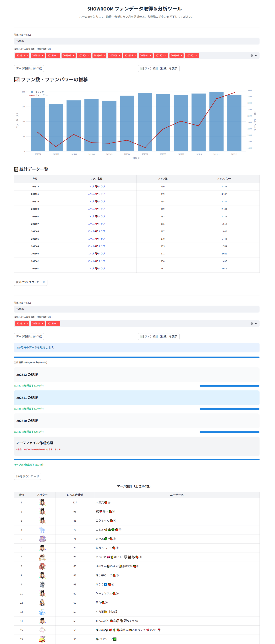Open にゃんクラブ link for row 202512
This screenshot has height=644, width=275.
tap(96, 187)
